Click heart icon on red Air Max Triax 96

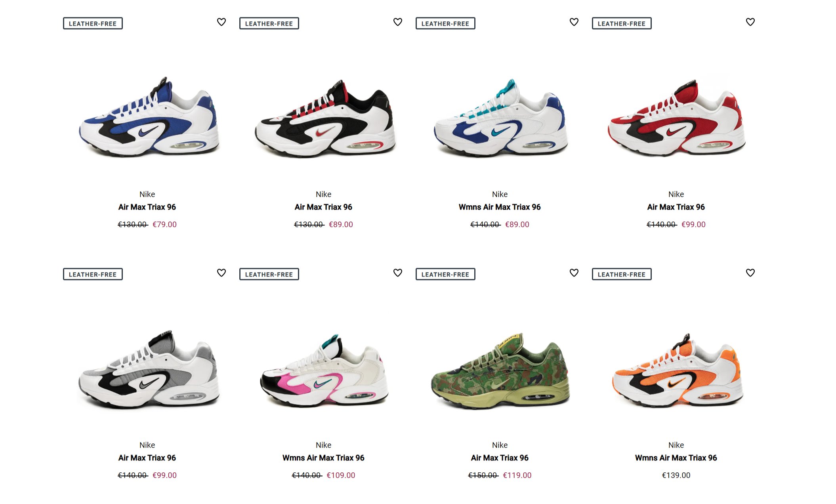pyautogui.click(x=750, y=22)
